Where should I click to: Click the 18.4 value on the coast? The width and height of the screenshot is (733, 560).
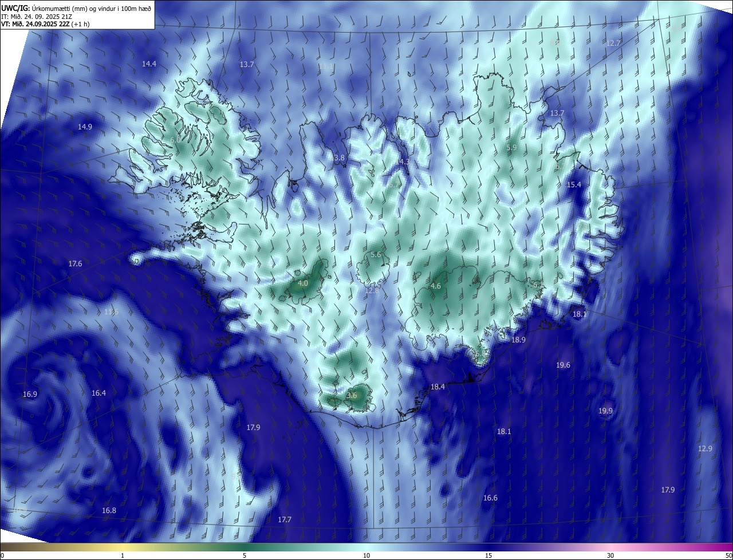[438, 387]
